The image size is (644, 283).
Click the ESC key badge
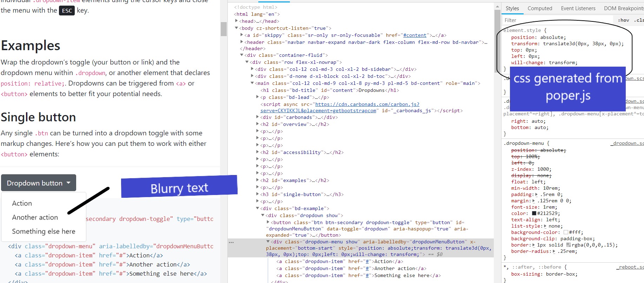coord(67,11)
